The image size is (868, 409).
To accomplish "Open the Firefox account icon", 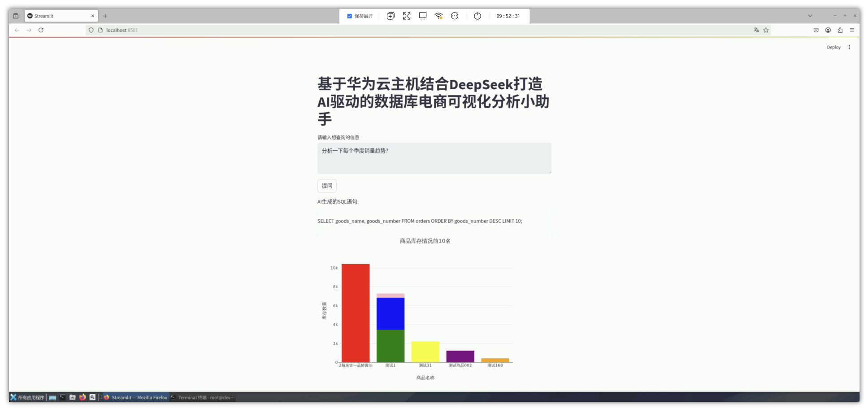I will [x=828, y=30].
